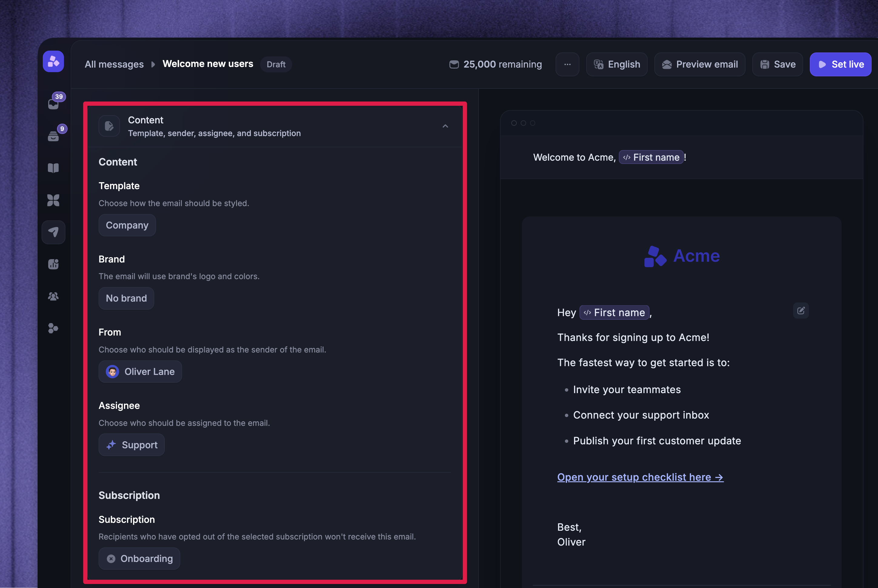
Task: Click the 'Choose who should be assigned' description
Action: coord(184,423)
